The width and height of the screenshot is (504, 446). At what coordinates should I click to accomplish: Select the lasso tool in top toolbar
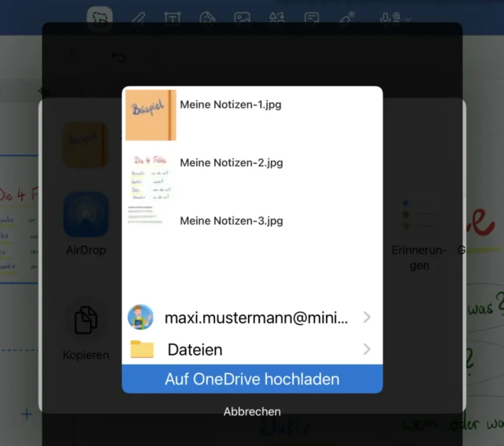(99, 17)
